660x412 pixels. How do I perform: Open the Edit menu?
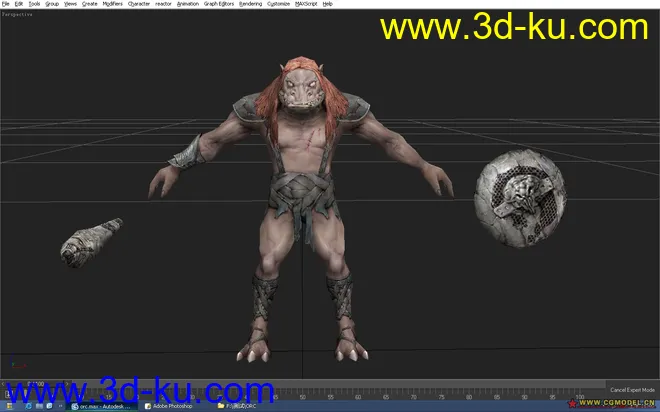pyautogui.click(x=19, y=4)
